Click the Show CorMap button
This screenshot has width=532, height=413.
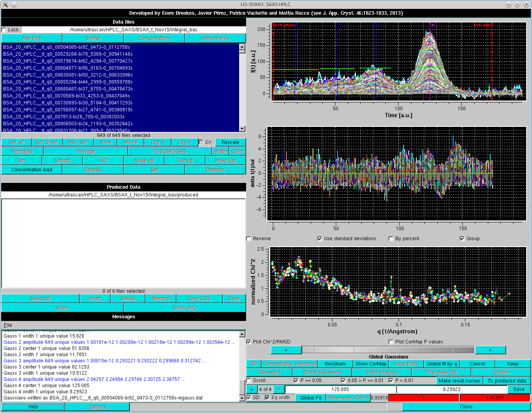[371, 364]
